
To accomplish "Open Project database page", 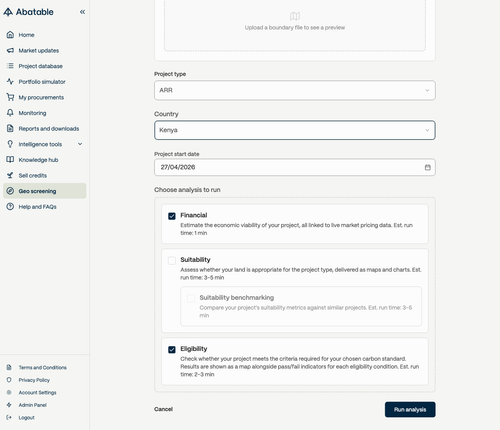I will coord(45,66).
